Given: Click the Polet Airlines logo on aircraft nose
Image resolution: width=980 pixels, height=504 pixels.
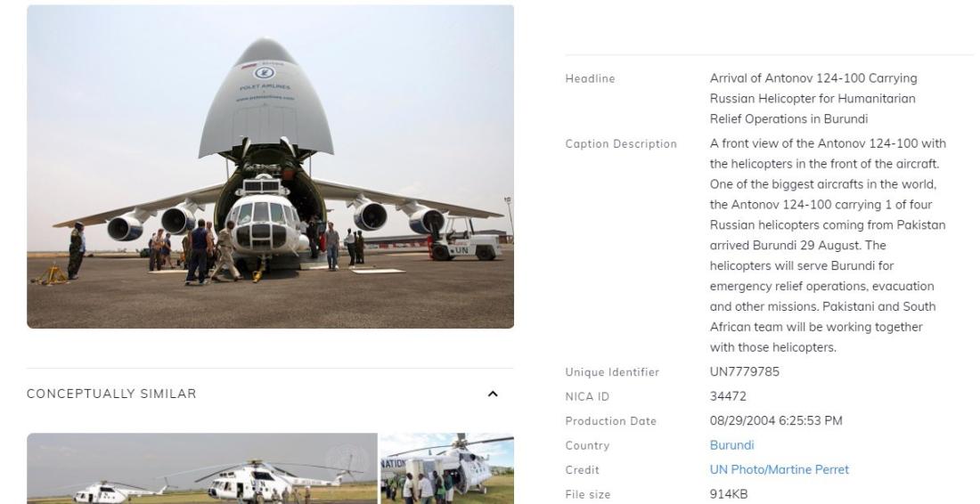Looking at the screenshot, I should pyautogui.click(x=265, y=73).
